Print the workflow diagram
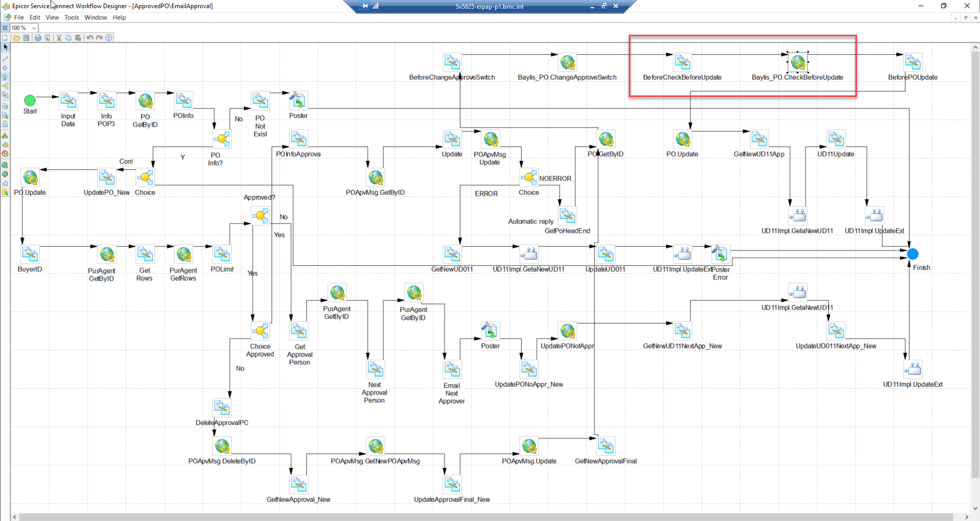The height and width of the screenshot is (521, 980). (38, 38)
